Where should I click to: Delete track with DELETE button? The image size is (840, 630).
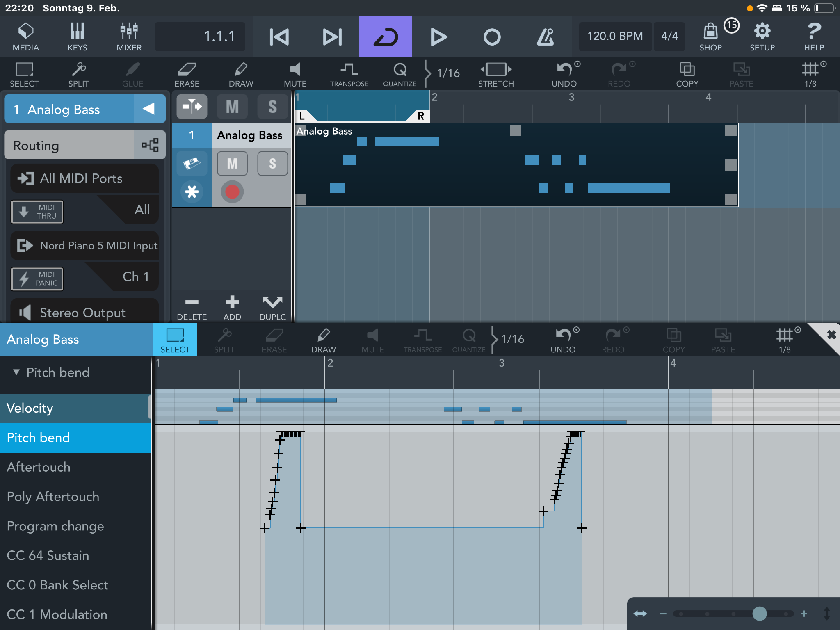click(x=192, y=308)
